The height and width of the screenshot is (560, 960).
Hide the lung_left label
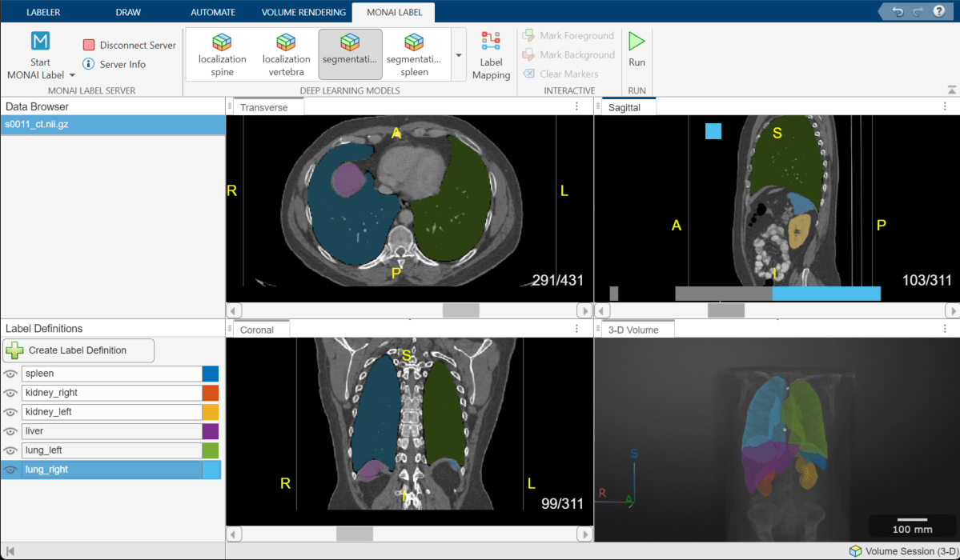[x=10, y=450]
